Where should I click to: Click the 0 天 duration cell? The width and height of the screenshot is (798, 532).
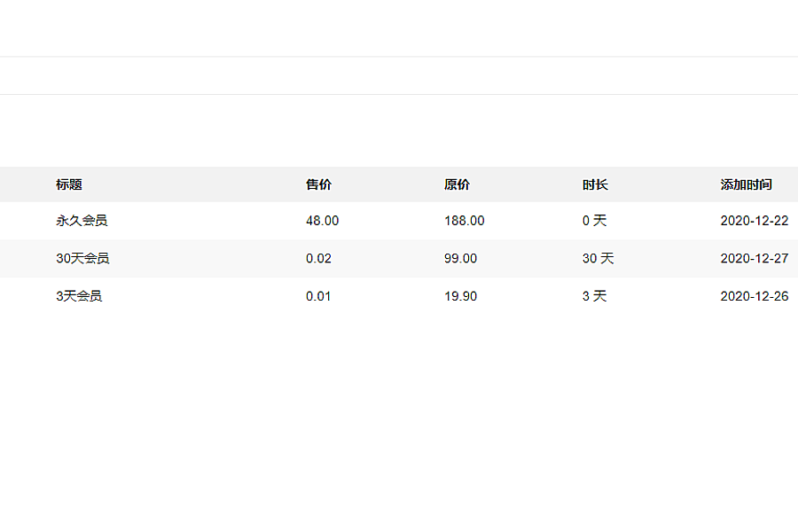[x=594, y=221]
